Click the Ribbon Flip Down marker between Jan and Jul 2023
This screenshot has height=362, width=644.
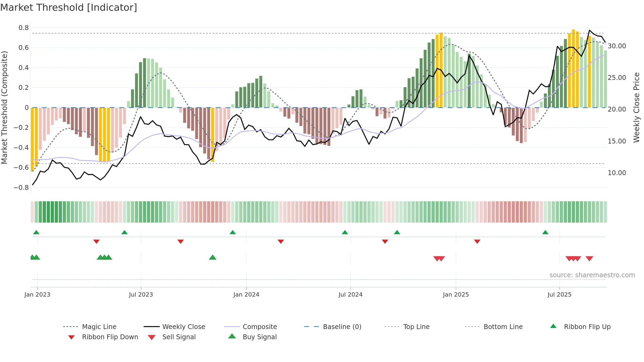click(96, 242)
